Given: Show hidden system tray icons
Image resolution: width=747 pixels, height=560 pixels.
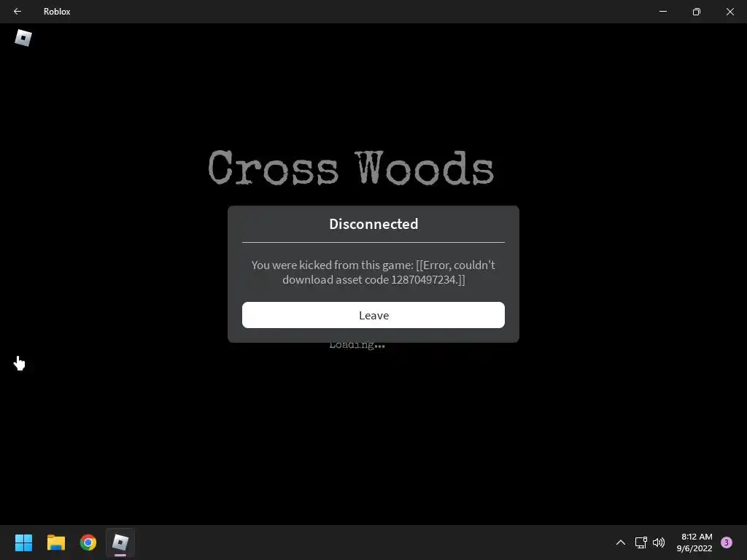Looking at the screenshot, I should (x=620, y=542).
